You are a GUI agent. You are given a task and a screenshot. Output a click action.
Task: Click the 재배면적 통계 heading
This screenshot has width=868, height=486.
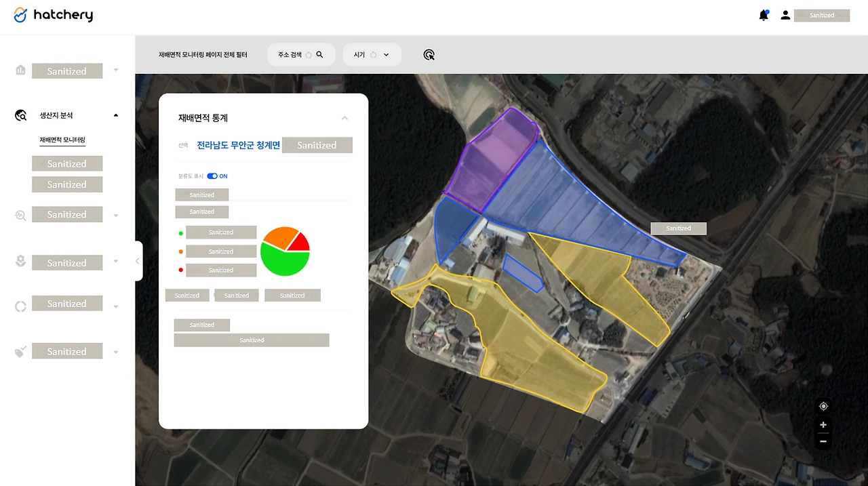tap(203, 118)
